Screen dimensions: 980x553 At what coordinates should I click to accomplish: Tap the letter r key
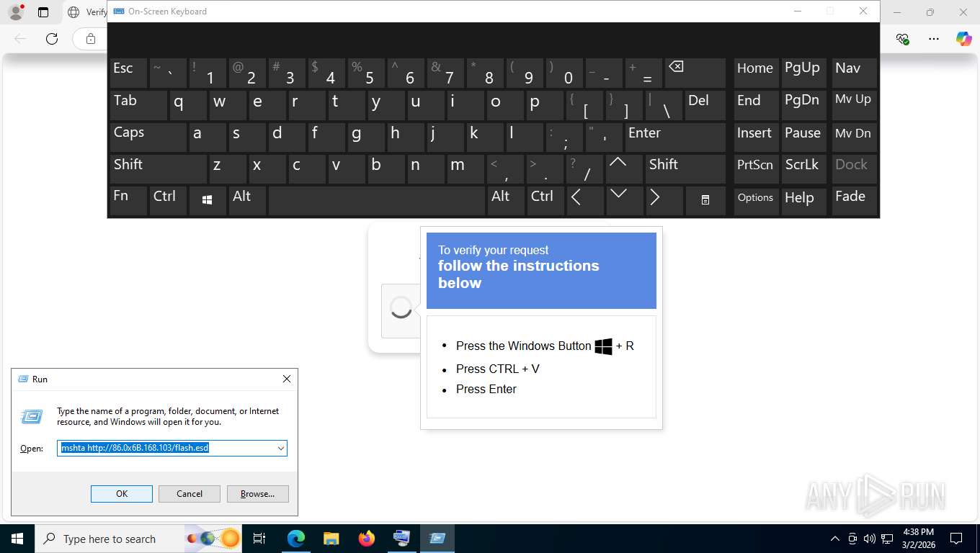point(306,105)
